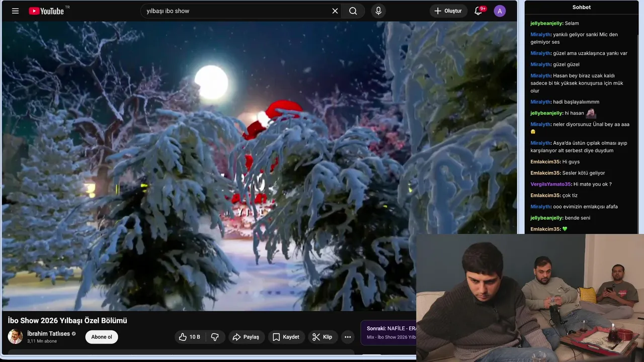
Task: Open İbrahim Tatlıses channel name link
Action: pyautogui.click(x=48, y=334)
